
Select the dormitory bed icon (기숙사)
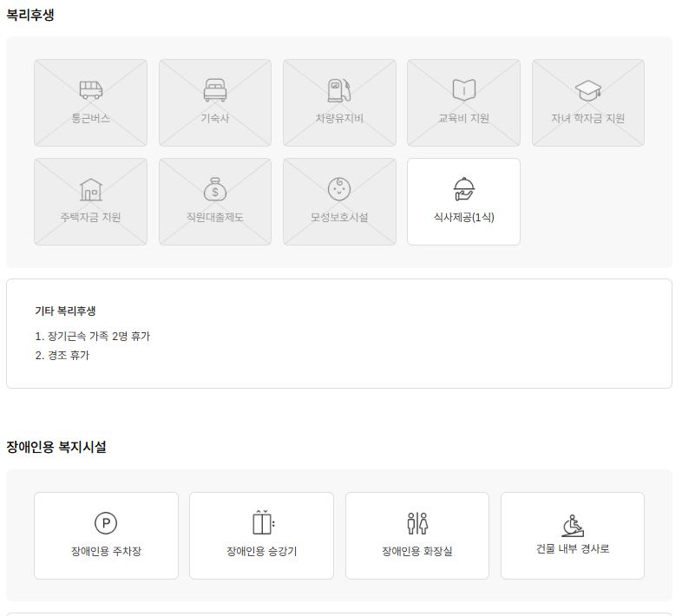(x=215, y=89)
